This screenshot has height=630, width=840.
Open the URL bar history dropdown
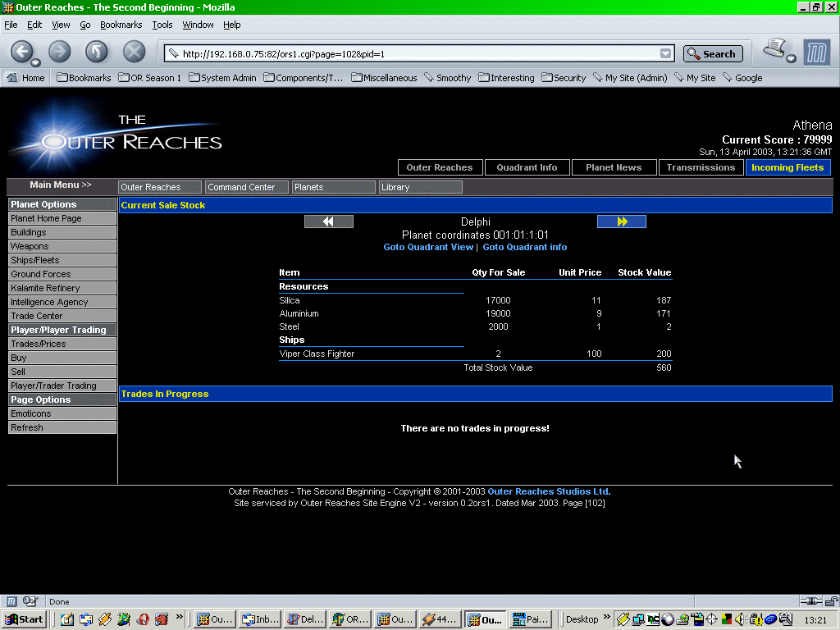[665, 54]
